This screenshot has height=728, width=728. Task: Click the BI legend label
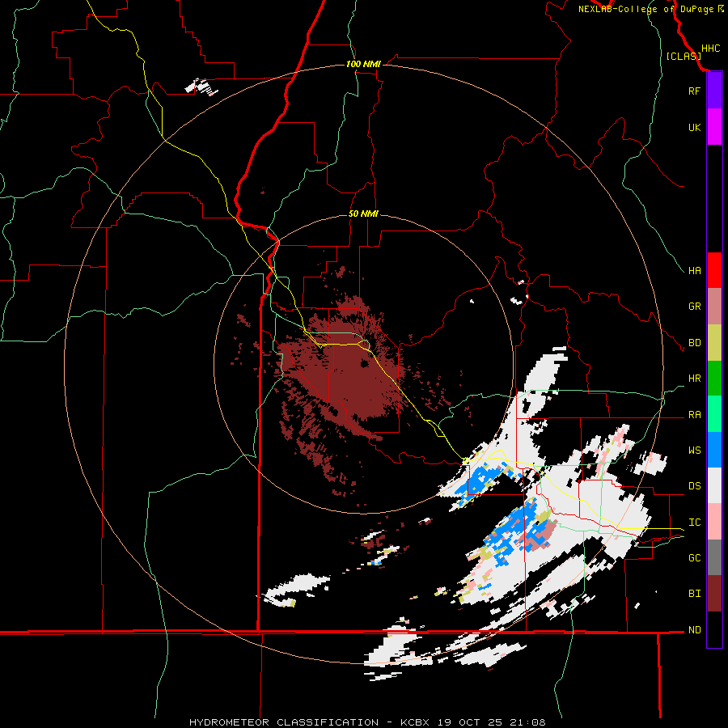pos(694,594)
